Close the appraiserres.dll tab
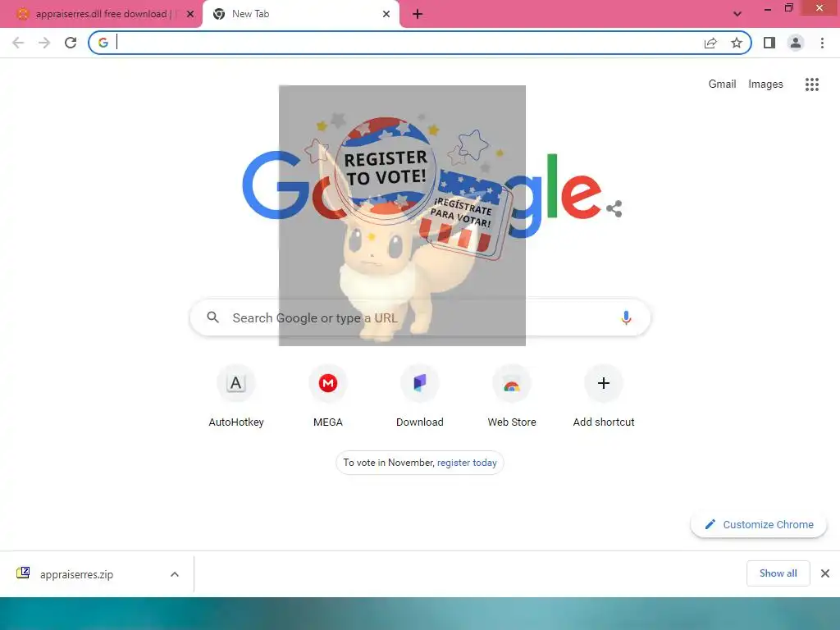This screenshot has width=840, height=630. [190, 14]
